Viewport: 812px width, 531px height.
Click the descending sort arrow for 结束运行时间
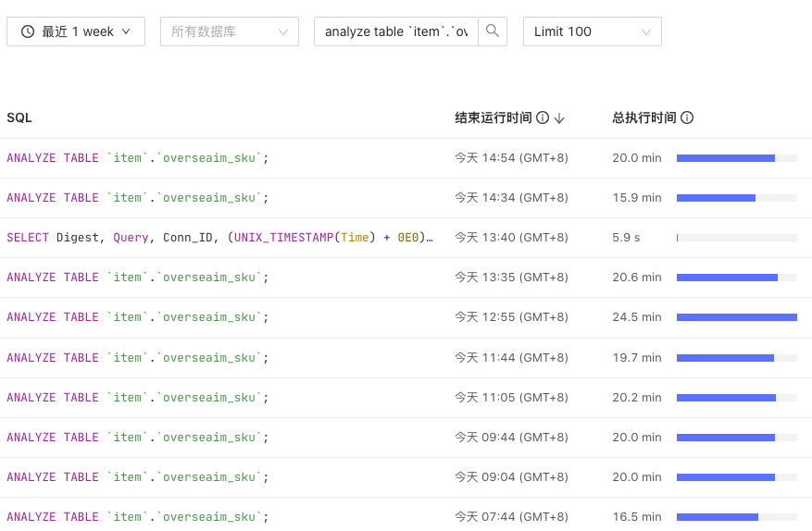click(559, 118)
